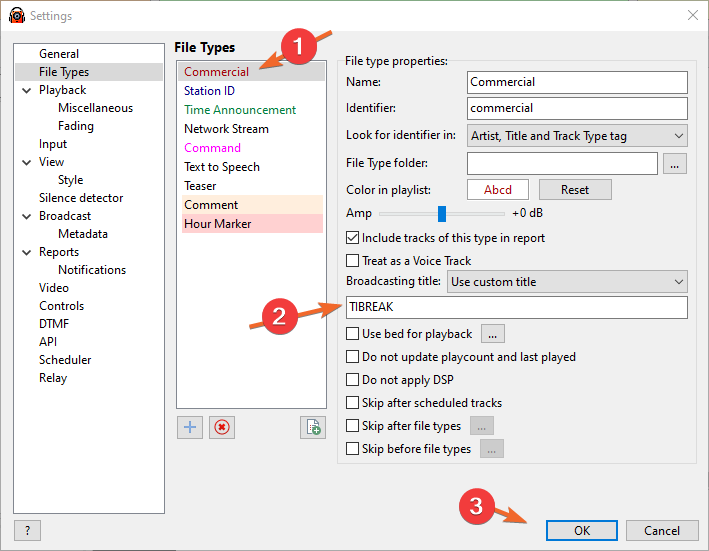This screenshot has height=551, width=709.
Task: Click the add file type plus icon
Action: click(189, 427)
